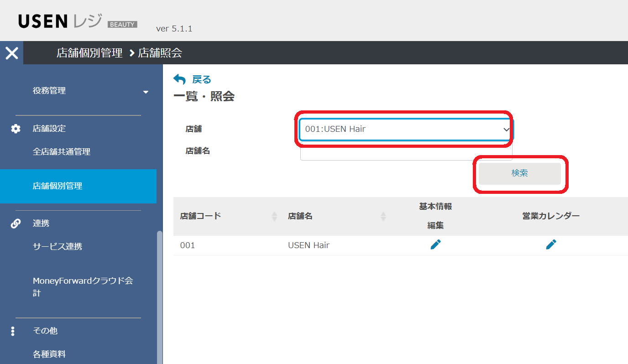Click the 店舗名 text input field
Image resolution: width=628 pixels, height=364 pixels.
pos(406,154)
